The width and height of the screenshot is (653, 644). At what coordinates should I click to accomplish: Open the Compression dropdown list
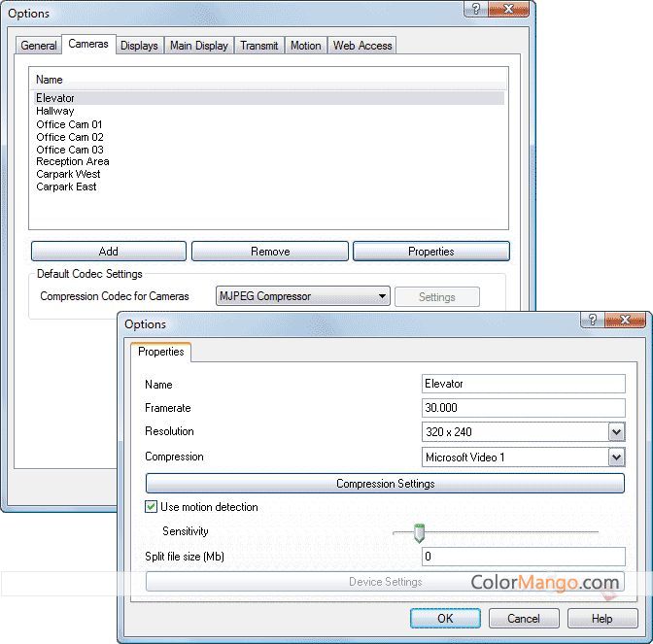pyautogui.click(x=616, y=458)
